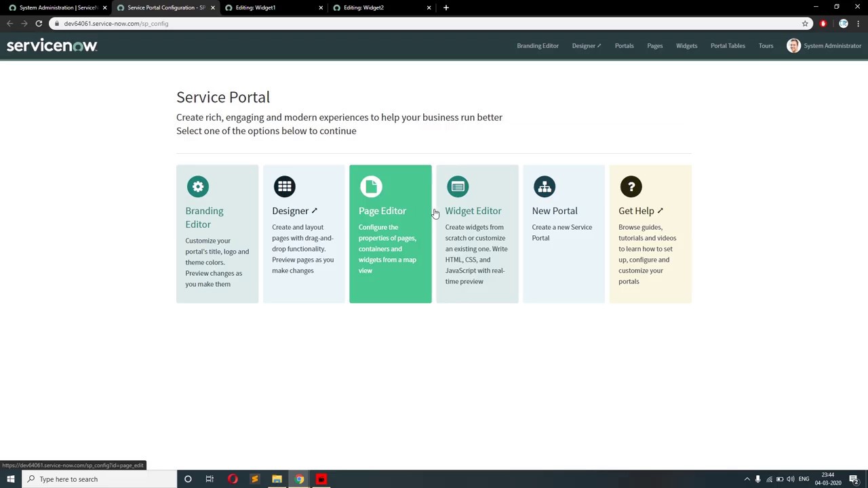Open Branding Editor in header navigation
This screenshot has height=488, width=868.
pyautogui.click(x=538, y=45)
